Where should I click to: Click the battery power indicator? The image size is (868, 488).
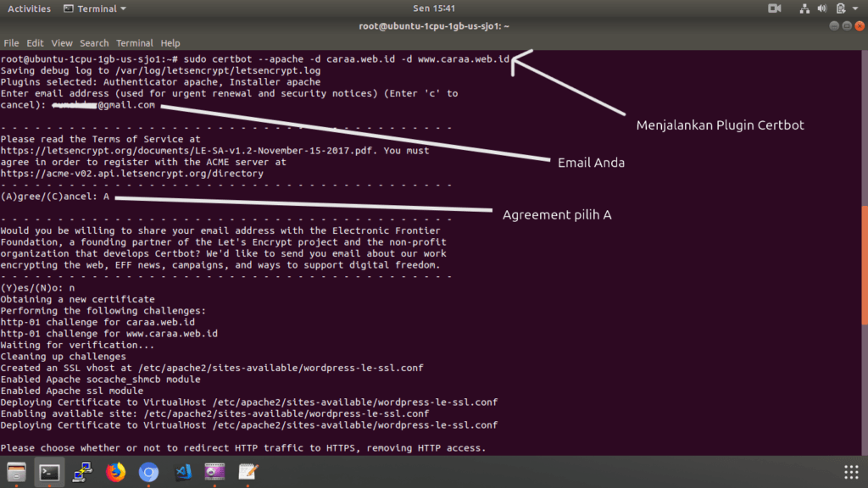[x=840, y=8]
